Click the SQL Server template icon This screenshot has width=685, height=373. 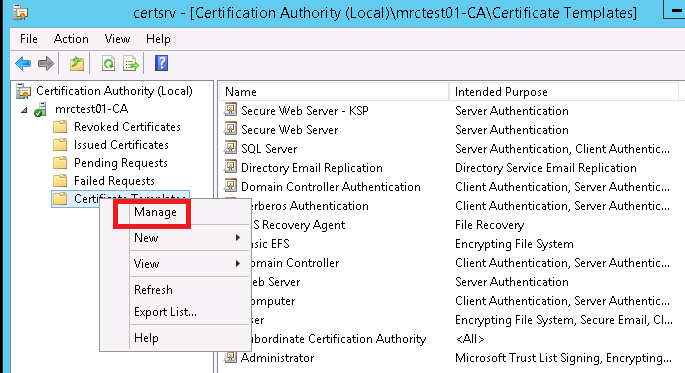[230, 148]
